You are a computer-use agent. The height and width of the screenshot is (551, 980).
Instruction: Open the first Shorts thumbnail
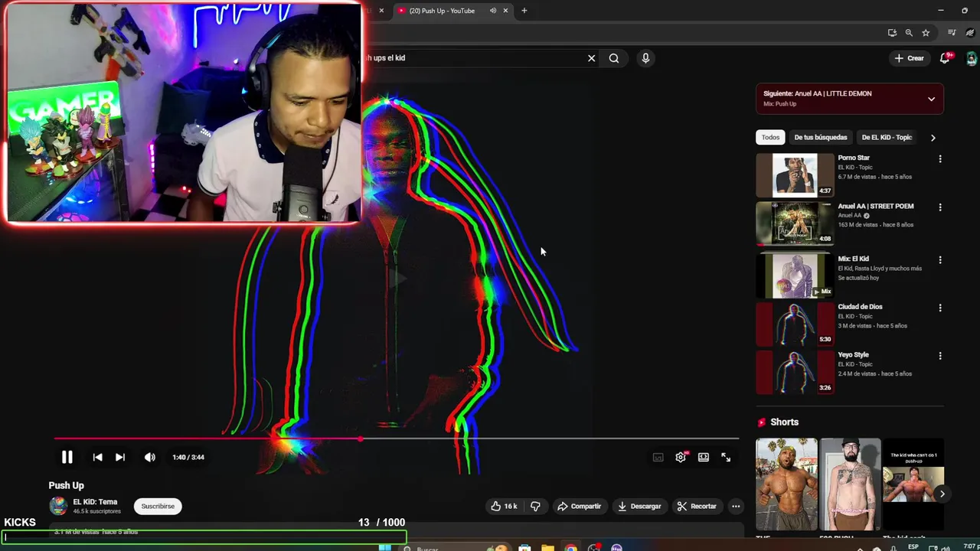click(786, 484)
